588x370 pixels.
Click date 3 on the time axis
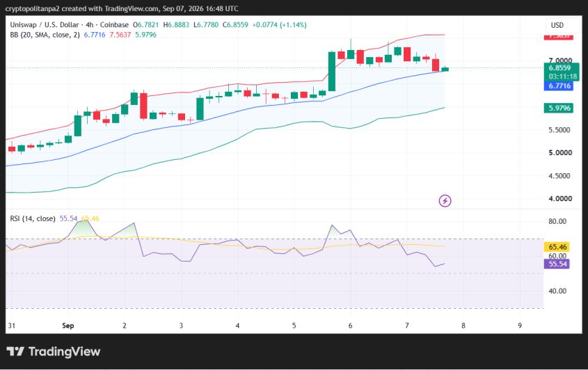click(181, 325)
